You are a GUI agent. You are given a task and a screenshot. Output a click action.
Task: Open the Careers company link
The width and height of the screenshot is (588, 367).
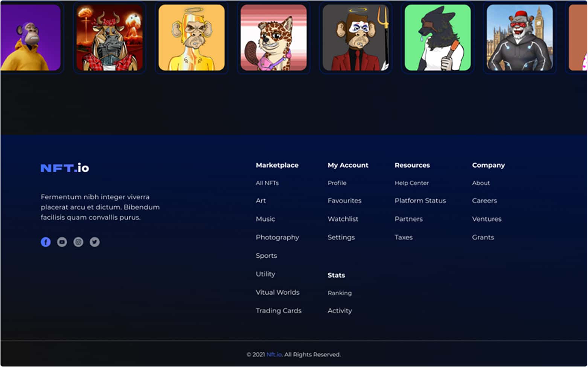coord(484,201)
